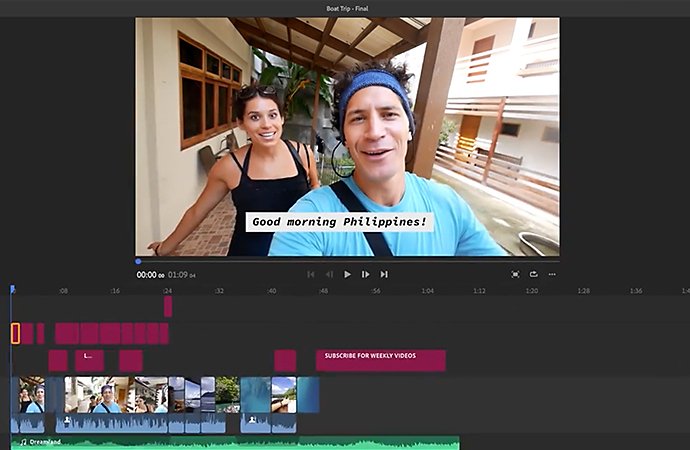Select the final blue video clip
The width and height of the screenshot is (690, 450).
point(308,395)
